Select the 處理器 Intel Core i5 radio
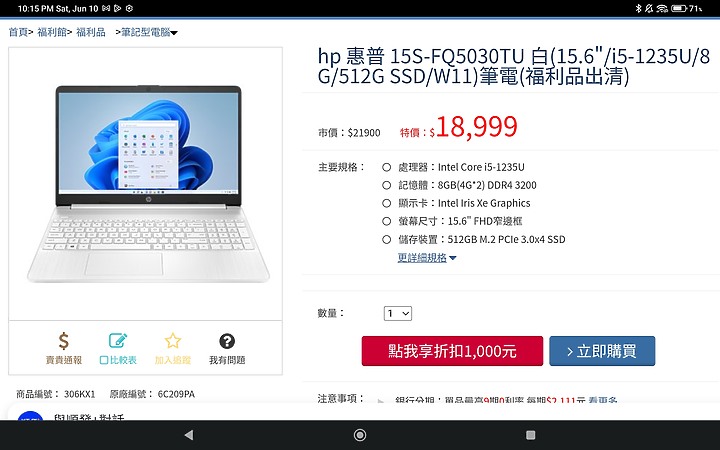Screen dimensions: 720x450 point(387,167)
